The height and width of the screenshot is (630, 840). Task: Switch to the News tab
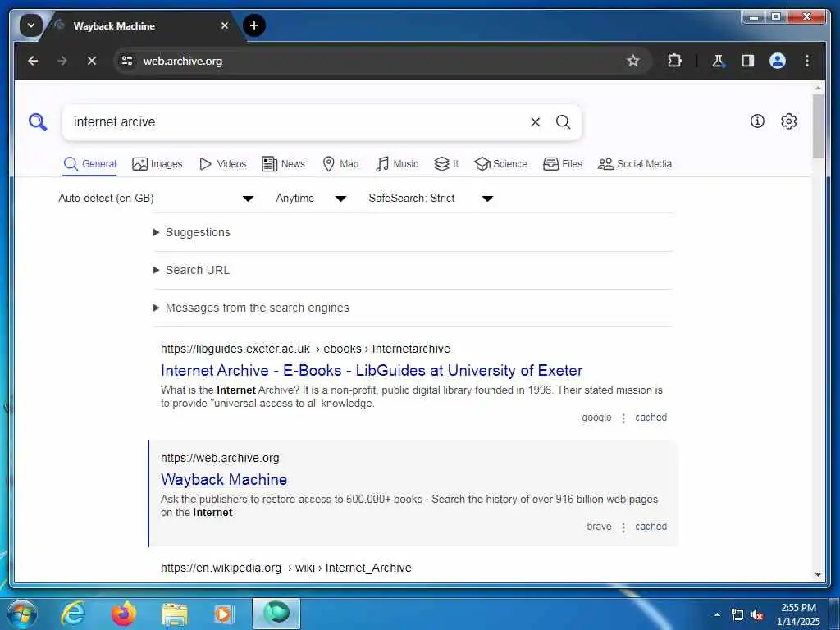point(283,164)
